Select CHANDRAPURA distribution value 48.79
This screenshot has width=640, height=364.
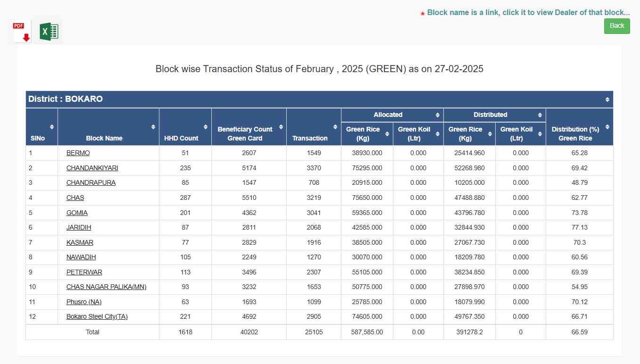579,182
